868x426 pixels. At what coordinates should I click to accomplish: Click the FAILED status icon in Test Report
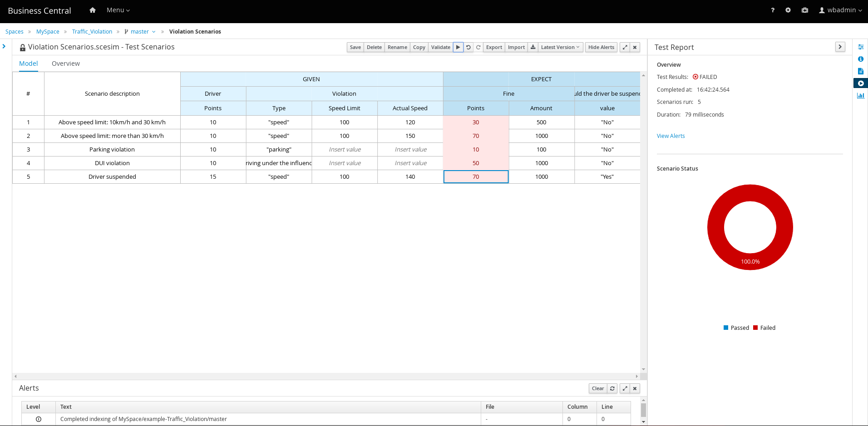695,77
